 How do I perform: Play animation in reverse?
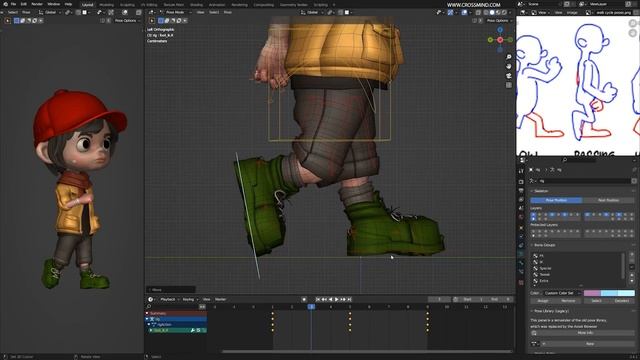pos(331,300)
